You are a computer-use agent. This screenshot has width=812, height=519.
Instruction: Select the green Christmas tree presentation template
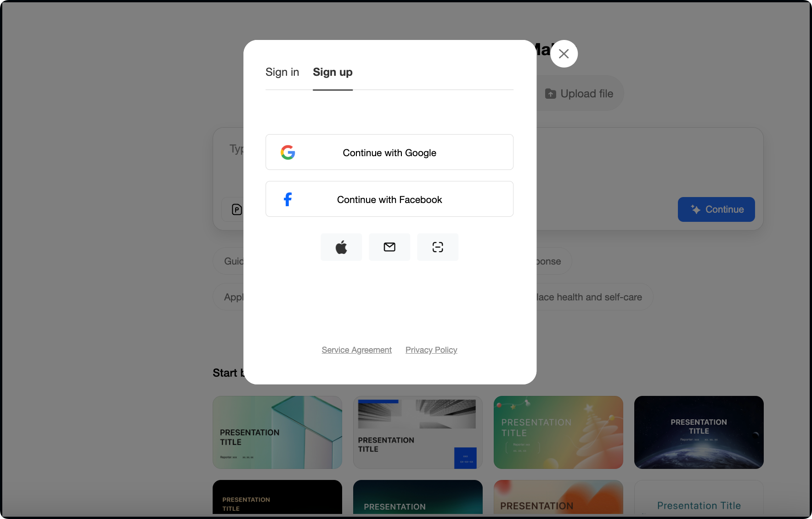(x=558, y=432)
